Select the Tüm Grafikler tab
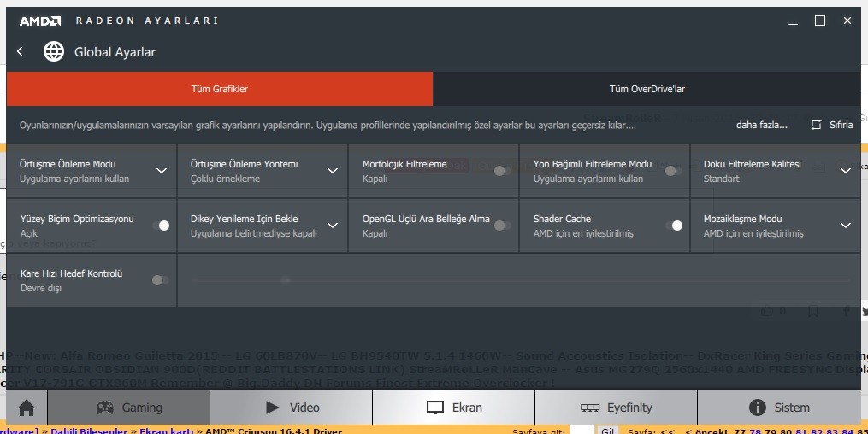 click(220, 89)
